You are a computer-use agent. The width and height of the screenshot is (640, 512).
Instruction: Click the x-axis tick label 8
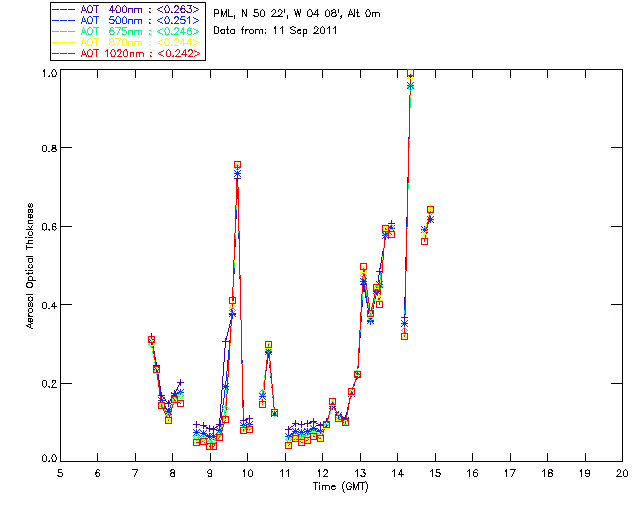point(172,473)
